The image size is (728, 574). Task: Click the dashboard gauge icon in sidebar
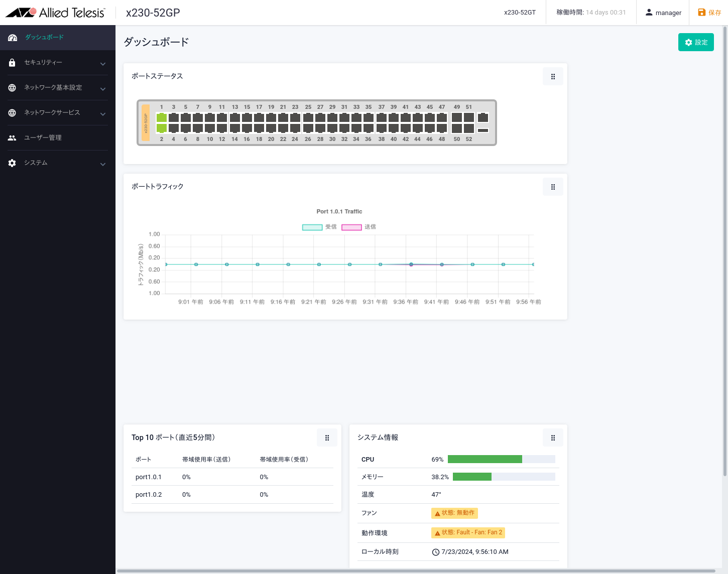point(13,38)
